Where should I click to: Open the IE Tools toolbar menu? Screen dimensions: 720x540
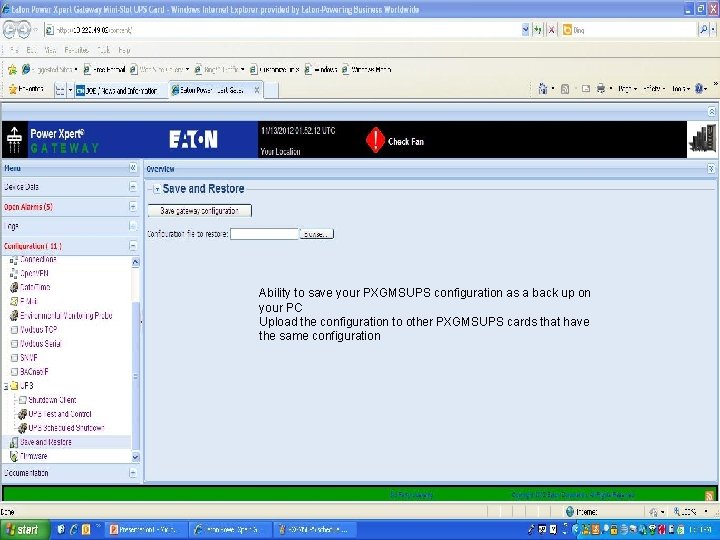pyautogui.click(x=681, y=89)
